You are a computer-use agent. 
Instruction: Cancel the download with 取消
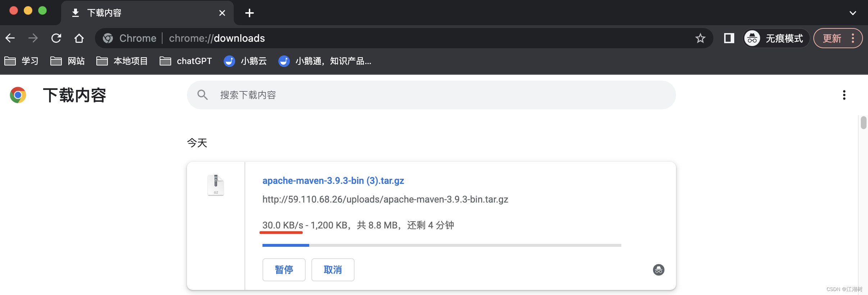[333, 270]
